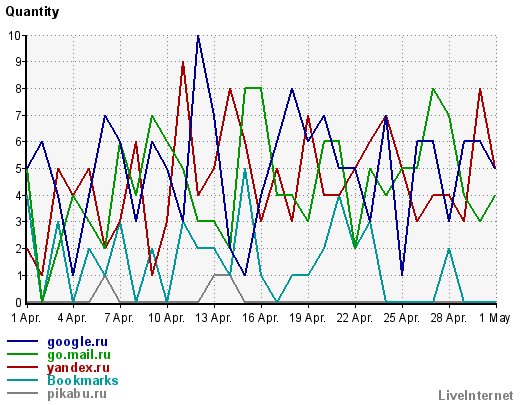Click the 13 Apr. axis label
520x405 pixels.
point(214,318)
